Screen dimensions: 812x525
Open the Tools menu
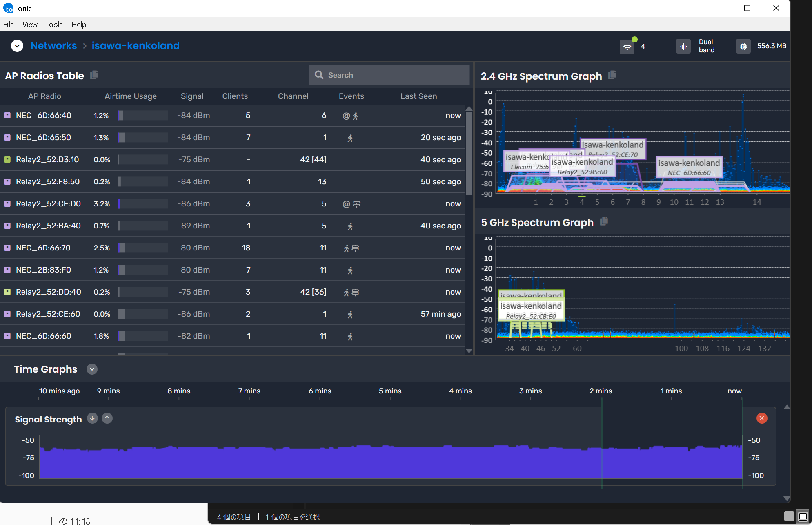pos(54,25)
